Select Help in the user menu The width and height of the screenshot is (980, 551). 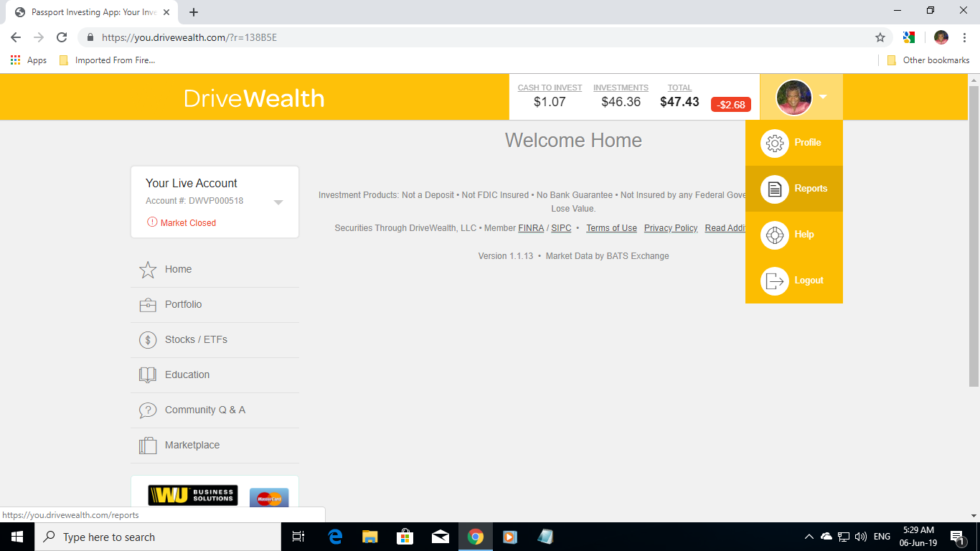pos(794,235)
